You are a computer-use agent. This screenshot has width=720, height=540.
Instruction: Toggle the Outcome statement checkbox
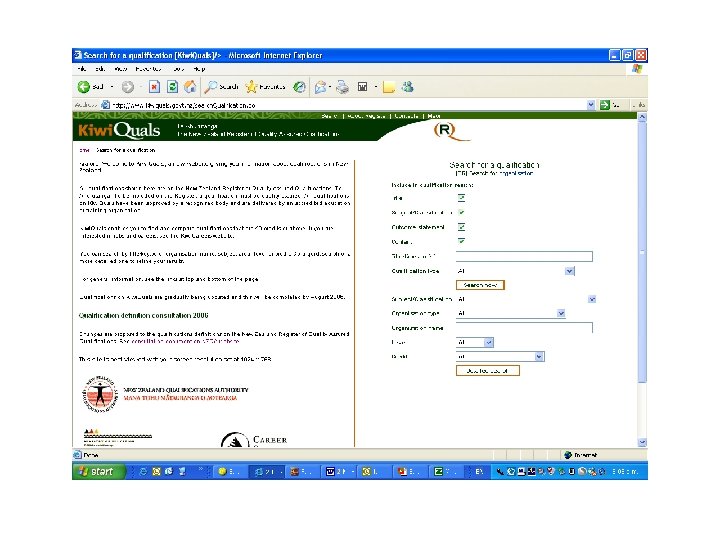pyautogui.click(x=461, y=227)
